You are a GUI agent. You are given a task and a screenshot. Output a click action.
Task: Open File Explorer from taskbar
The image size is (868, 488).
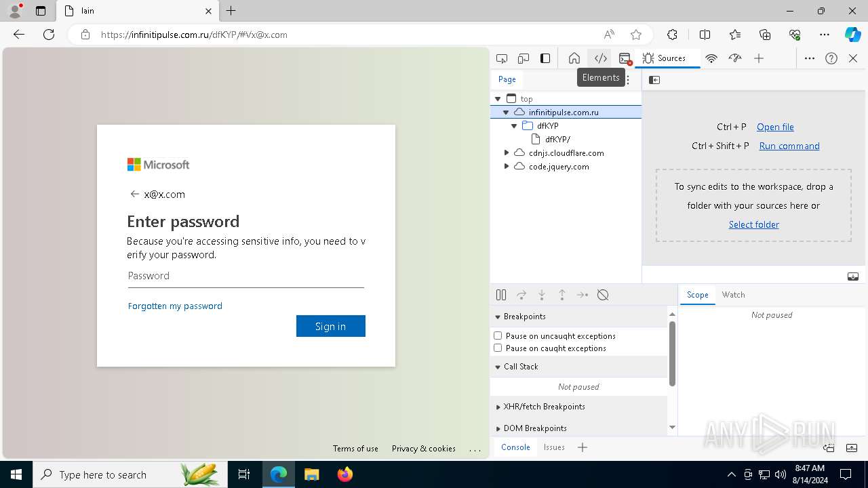[311, 474]
